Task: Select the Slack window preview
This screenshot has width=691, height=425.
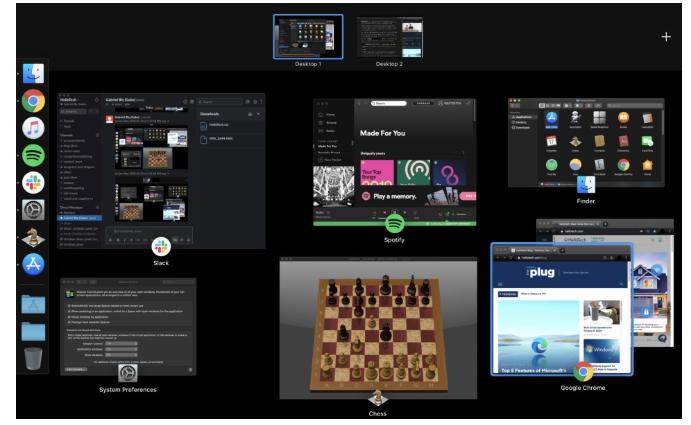Action: point(161,171)
